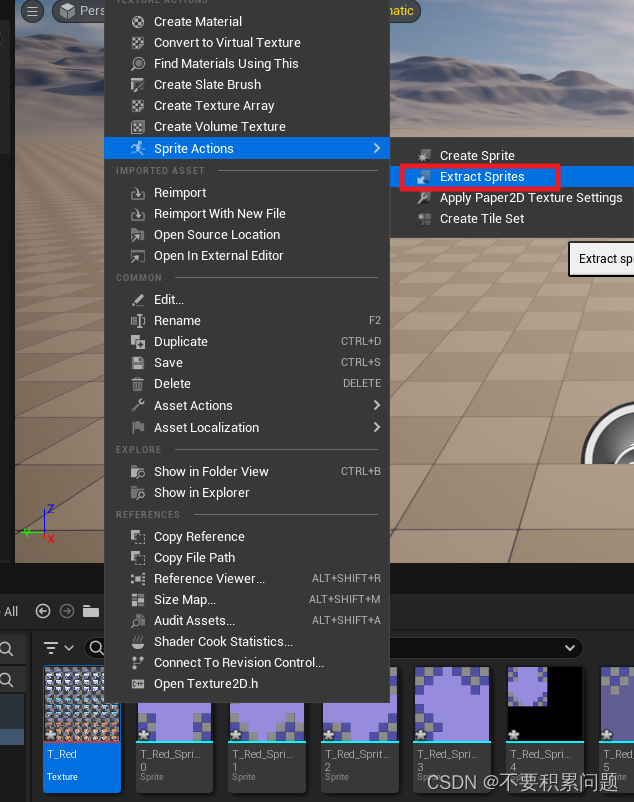
Task: Click the Duplicate icon
Action: (x=138, y=342)
